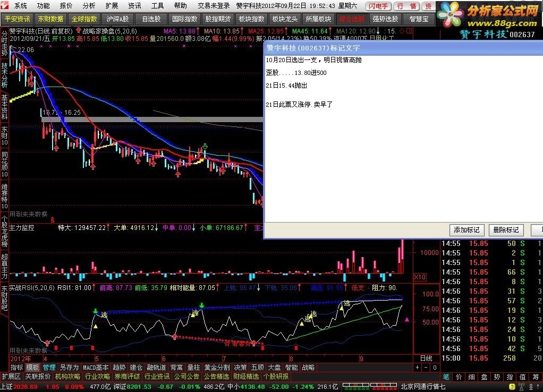This screenshot has width=543, height=392.
Task: Select the 指标 tab below the chart
Action: click(16, 368)
